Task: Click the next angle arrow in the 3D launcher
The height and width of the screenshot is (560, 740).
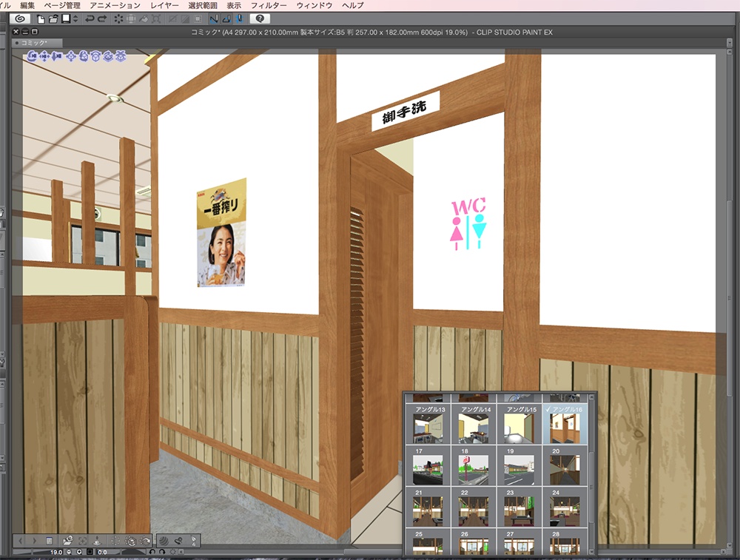Action: [x=34, y=540]
